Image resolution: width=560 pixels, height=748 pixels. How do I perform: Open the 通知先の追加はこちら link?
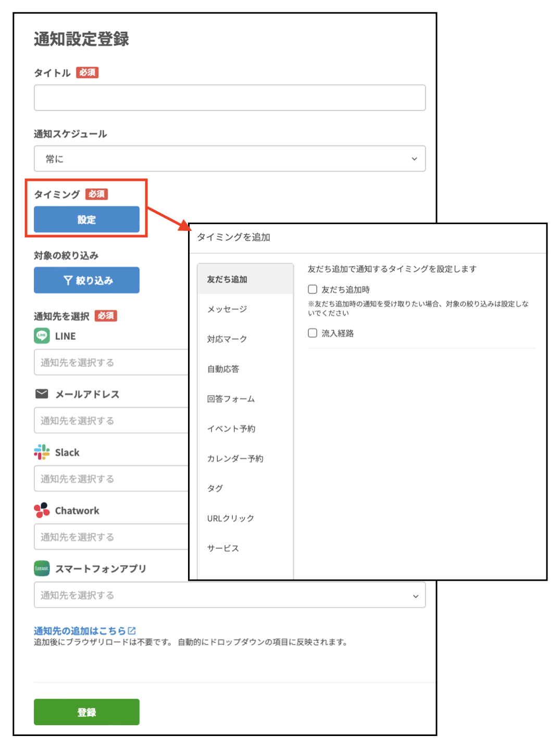(78, 629)
